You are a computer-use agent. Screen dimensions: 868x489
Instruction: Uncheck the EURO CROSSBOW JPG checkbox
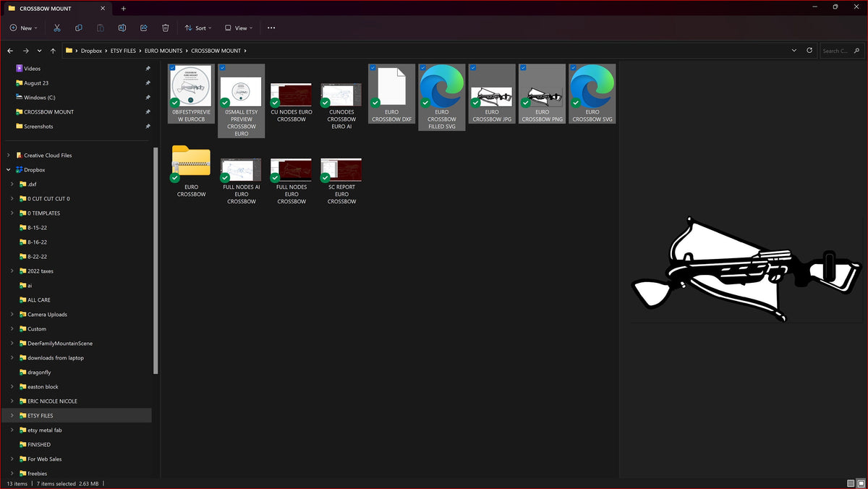(x=472, y=67)
